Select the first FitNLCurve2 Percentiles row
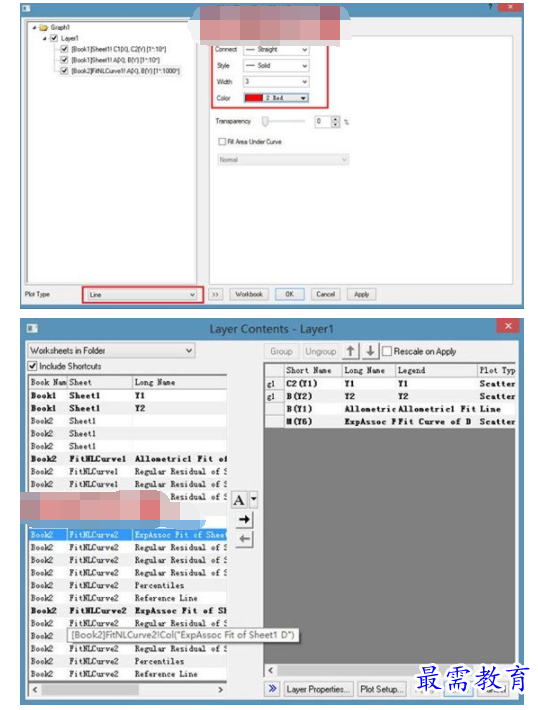 point(128,585)
